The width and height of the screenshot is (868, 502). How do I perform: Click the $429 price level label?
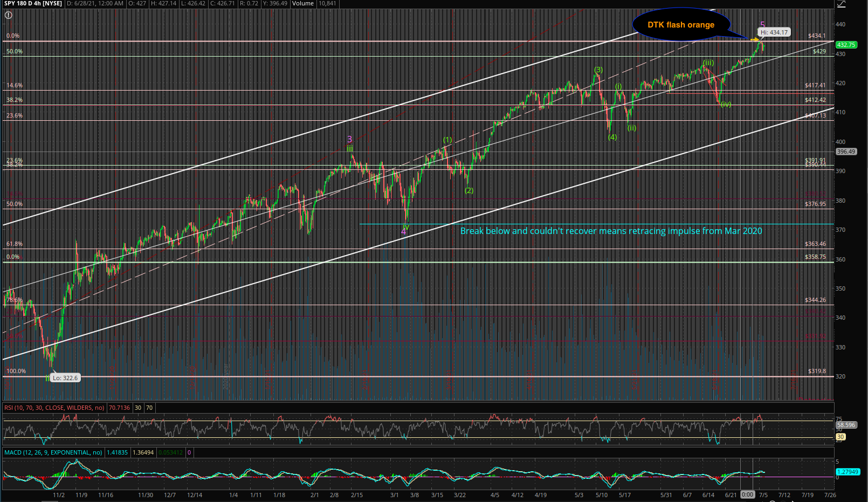819,51
